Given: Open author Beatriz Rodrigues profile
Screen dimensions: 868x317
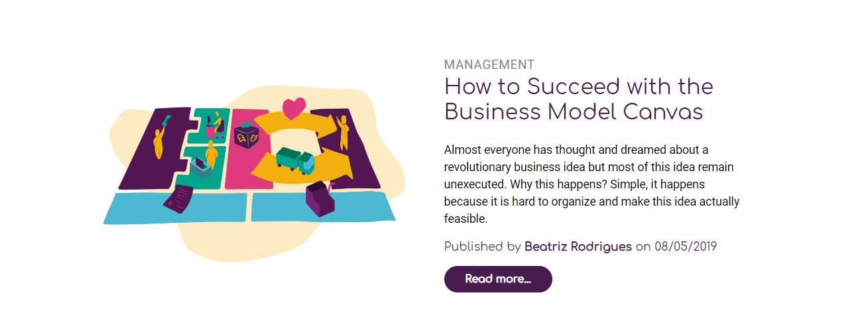Looking at the screenshot, I should click(x=578, y=247).
